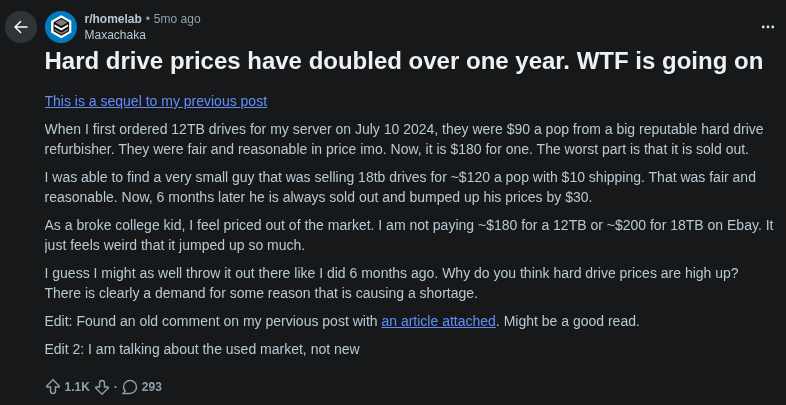Image resolution: width=786 pixels, height=405 pixels.
Task: Click the back arrow button
Action: [x=21, y=27]
